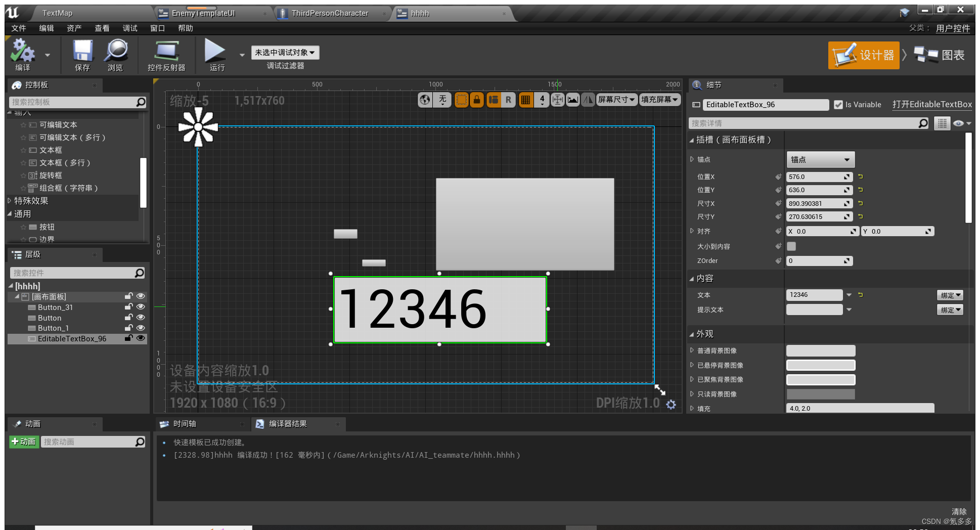The height and width of the screenshot is (530, 980).
Task: Reset 位置X to default yellow arrow
Action: pos(860,176)
